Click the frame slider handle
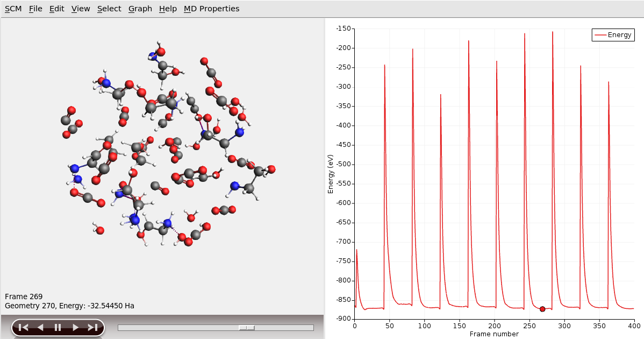 click(x=247, y=327)
